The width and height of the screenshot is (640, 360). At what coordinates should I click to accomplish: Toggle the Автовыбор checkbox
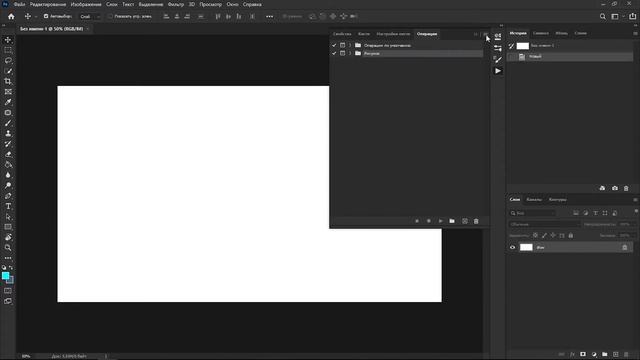click(x=46, y=16)
